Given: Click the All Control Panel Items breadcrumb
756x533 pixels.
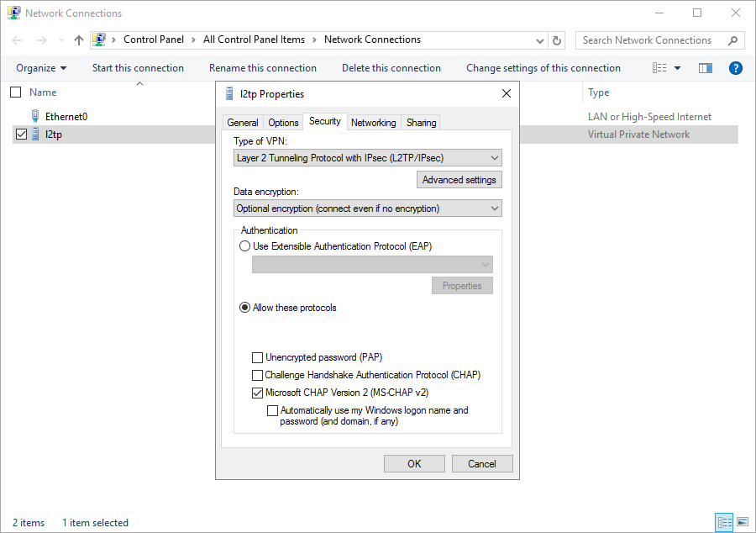Looking at the screenshot, I should click(x=254, y=40).
